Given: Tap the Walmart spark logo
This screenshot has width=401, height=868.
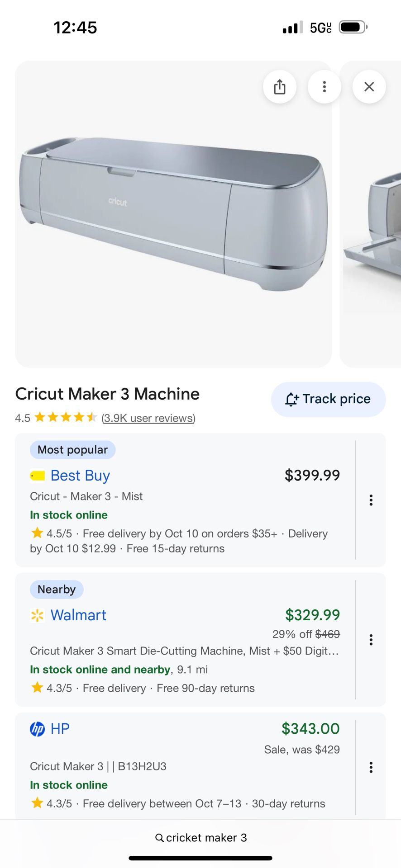Looking at the screenshot, I should click(x=37, y=615).
